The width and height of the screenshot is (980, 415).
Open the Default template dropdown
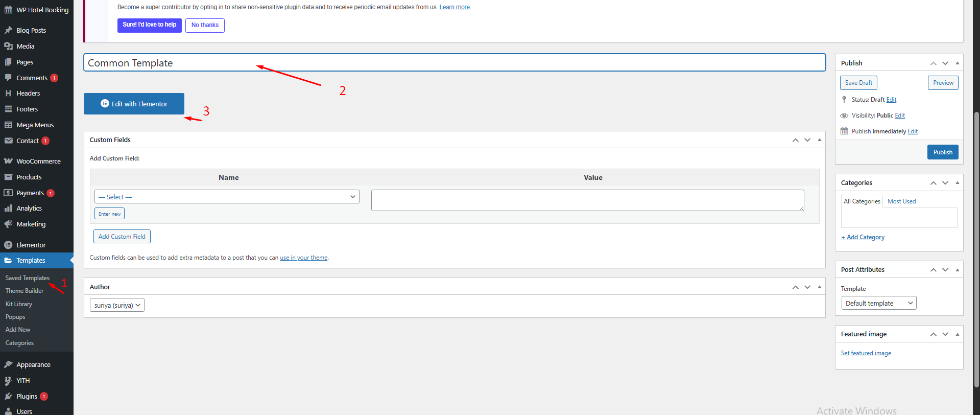878,303
